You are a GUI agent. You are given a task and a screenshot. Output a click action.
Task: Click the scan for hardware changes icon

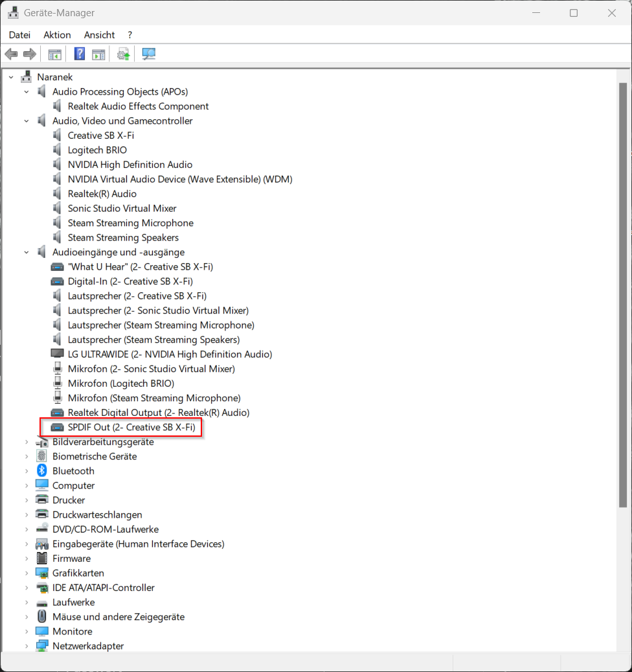click(x=148, y=54)
